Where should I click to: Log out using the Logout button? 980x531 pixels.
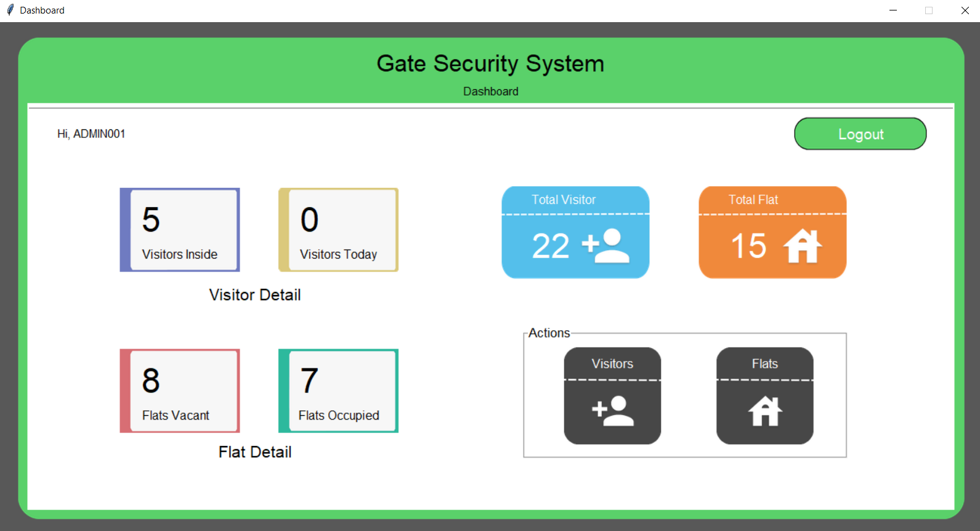click(x=860, y=134)
